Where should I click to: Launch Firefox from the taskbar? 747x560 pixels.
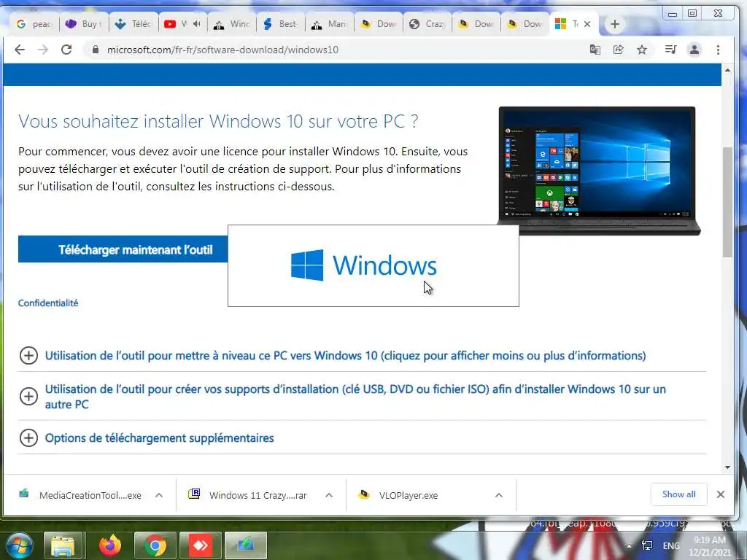(110, 545)
